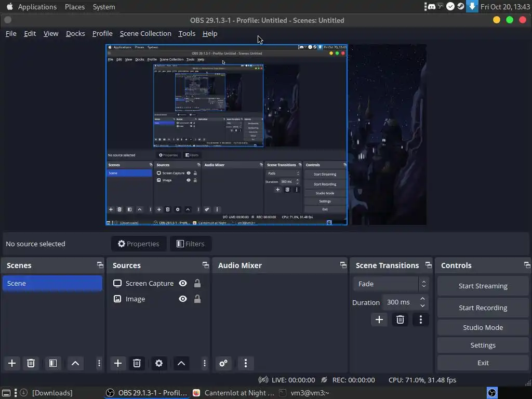Remove selected source using trash icon

coord(137,363)
